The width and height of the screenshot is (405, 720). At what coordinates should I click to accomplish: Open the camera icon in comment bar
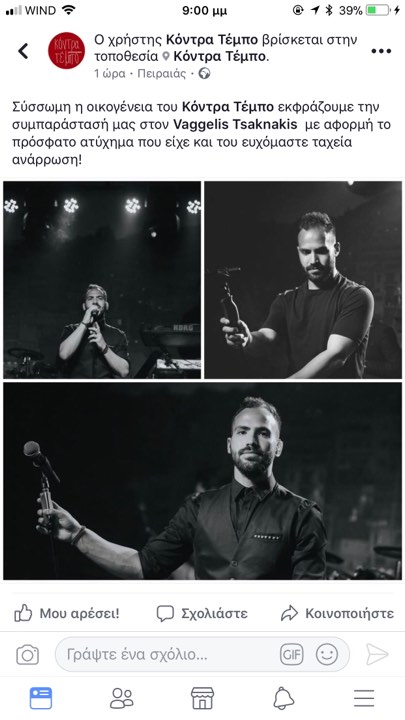28,654
